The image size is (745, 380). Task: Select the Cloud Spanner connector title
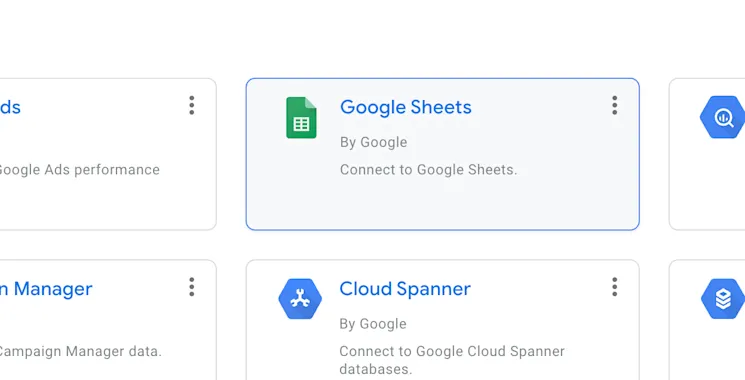[405, 289]
